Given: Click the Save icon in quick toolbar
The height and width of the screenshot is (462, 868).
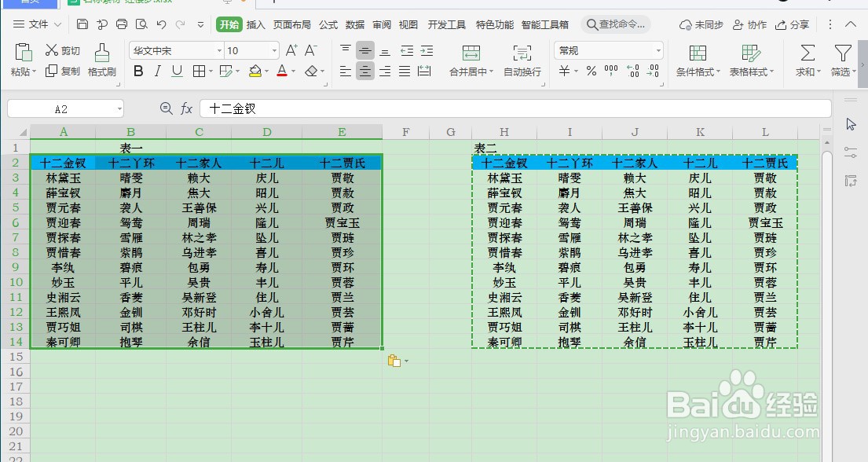Looking at the screenshot, I should click(x=82, y=24).
